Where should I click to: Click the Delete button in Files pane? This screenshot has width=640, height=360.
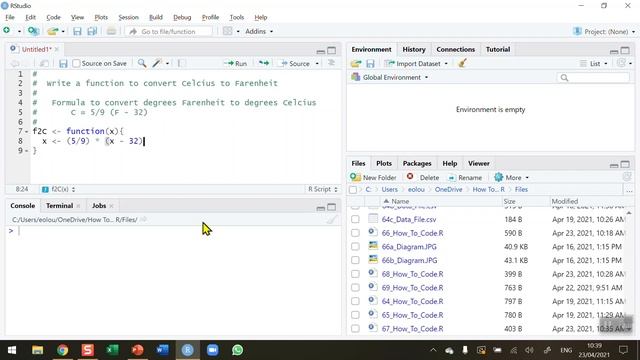(422, 178)
